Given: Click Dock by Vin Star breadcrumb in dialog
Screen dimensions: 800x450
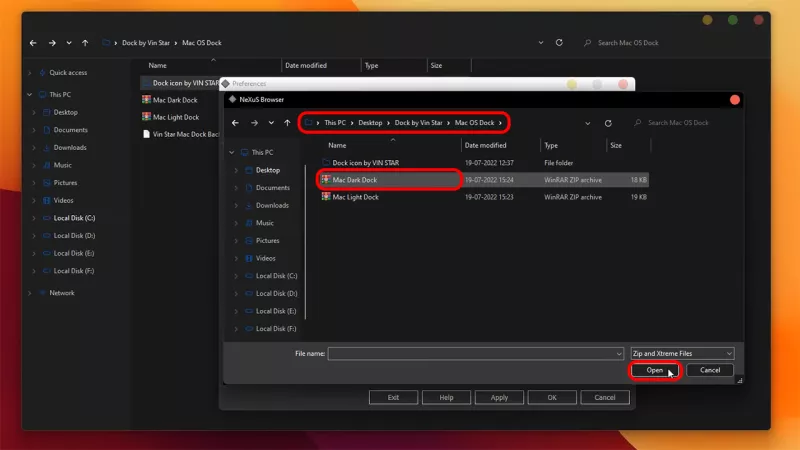Looking at the screenshot, I should [418, 123].
